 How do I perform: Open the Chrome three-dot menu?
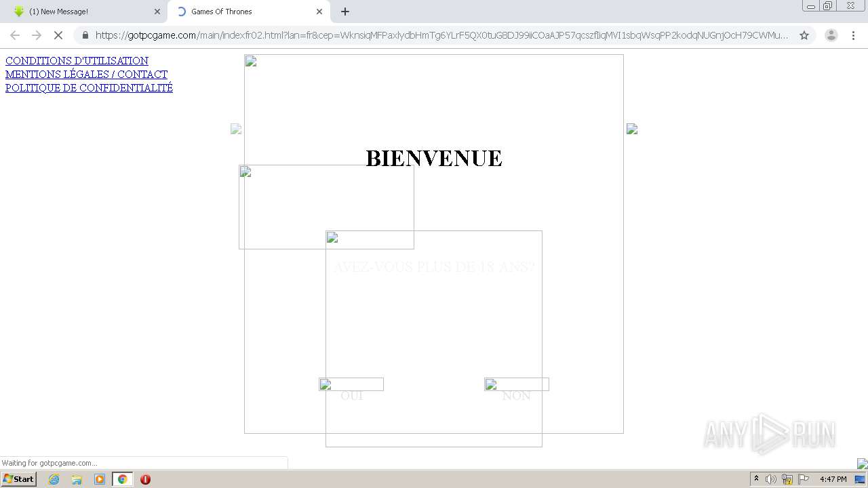point(853,35)
